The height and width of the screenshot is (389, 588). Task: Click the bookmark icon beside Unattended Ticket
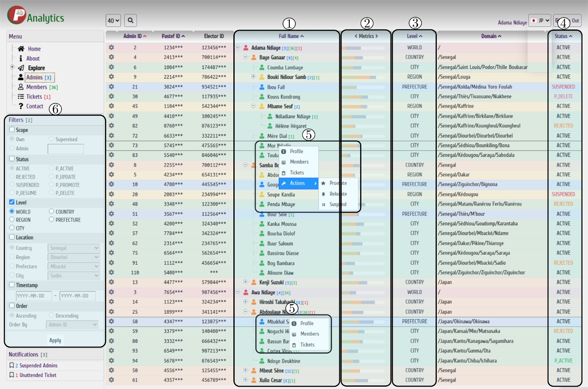click(x=12, y=375)
